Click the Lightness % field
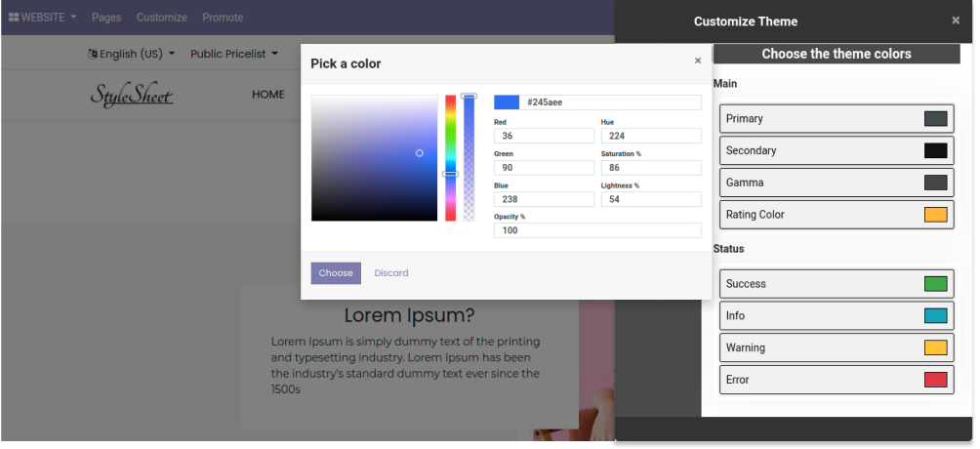This screenshot has height=449, width=980. (651, 199)
